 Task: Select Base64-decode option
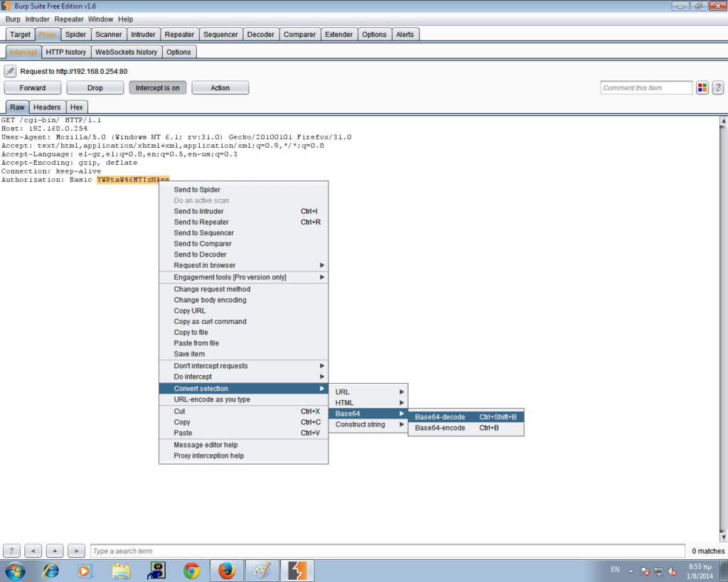click(466, 416)
